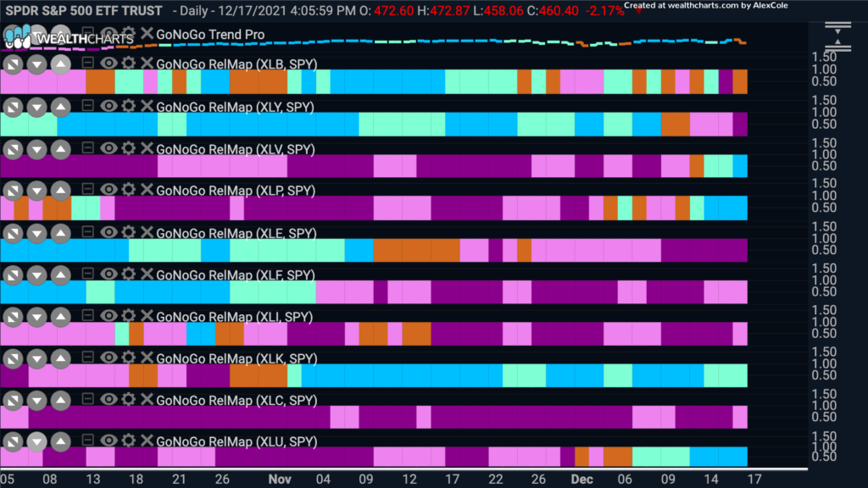Maximize the RelMap XLI pane with diagonal arrow
Screen dimensions: 868x488
(13, 317)
